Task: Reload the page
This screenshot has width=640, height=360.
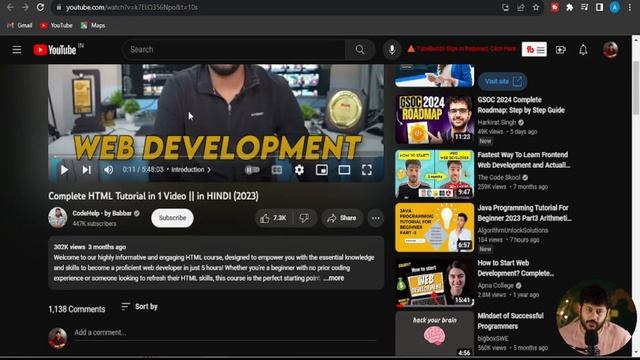Action: coord(40,7)
